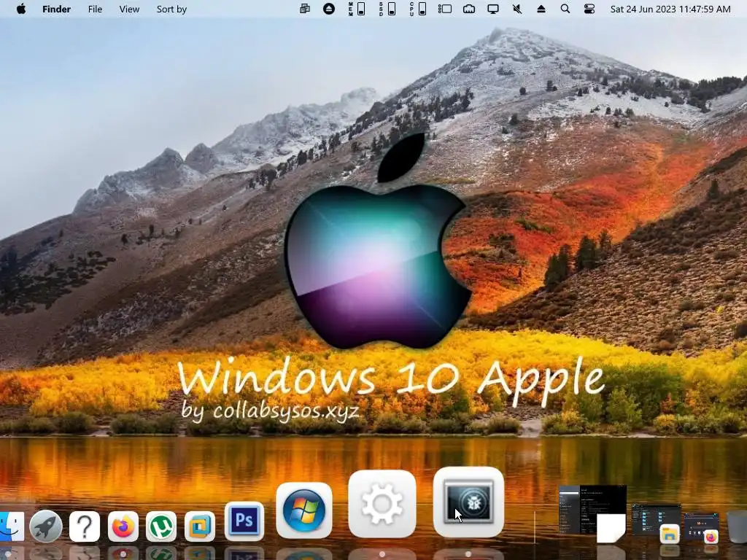Select the Firefox window thumbnail
The height and width of the screenshot is (560, 747).
(703, 528)
